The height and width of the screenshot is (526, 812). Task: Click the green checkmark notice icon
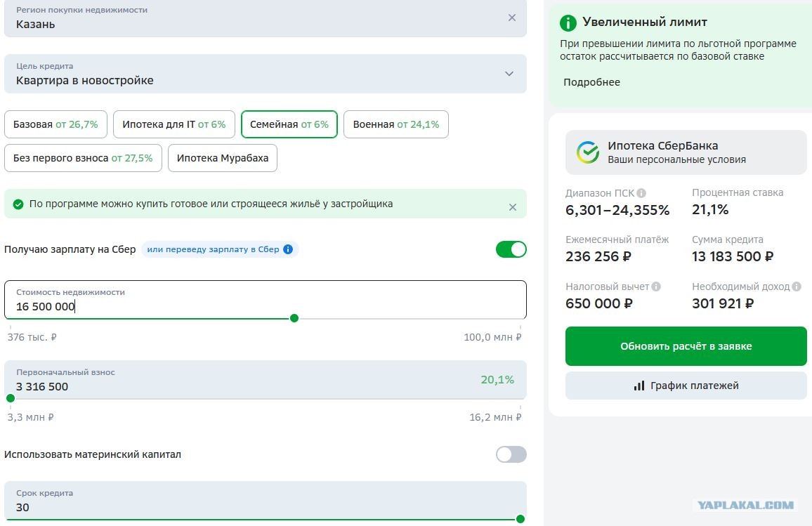[18, 204]
